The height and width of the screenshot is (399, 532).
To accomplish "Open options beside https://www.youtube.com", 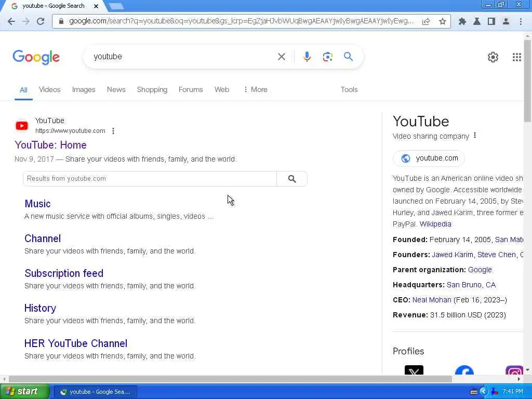I will [113, 131].
